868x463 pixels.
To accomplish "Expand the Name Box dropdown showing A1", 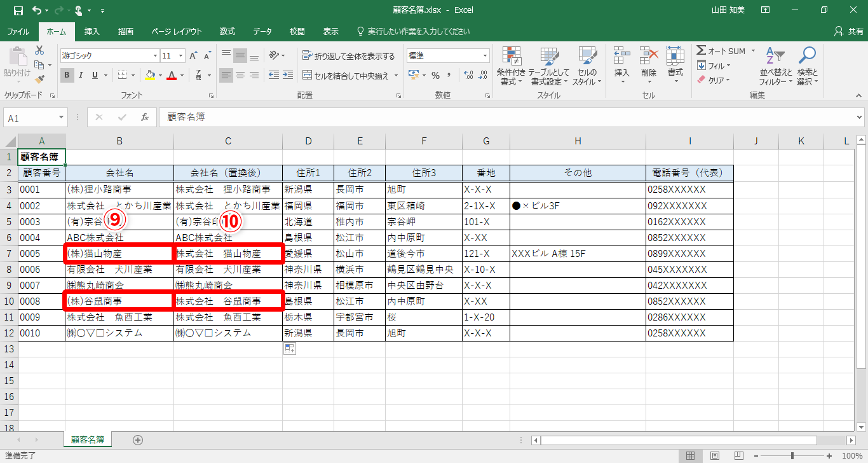I will (62, 118).
